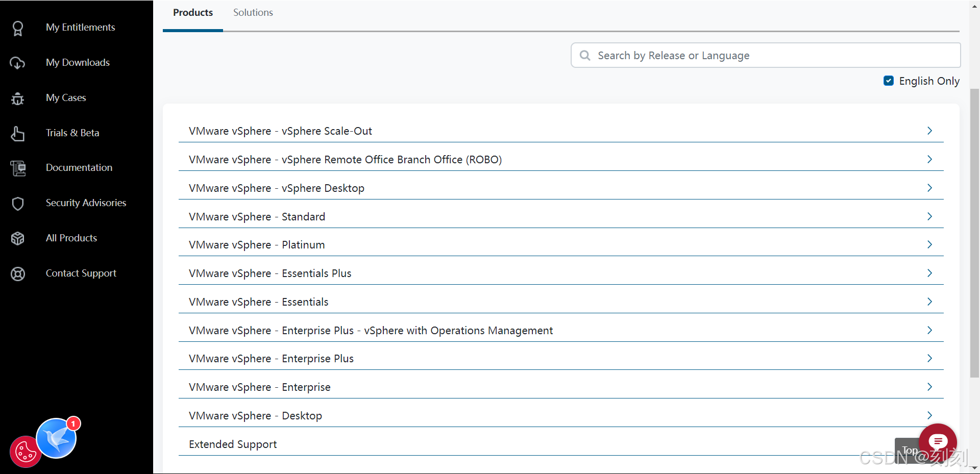Expand VMware vSphere - Enterprise chevron
980x474 pixels.
929,387
